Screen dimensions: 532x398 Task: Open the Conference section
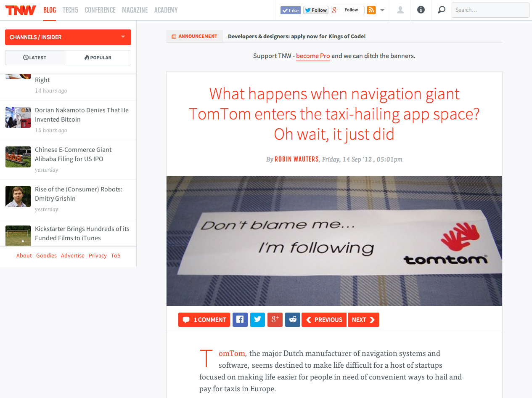pyautogui.click(x=100, y=10)
